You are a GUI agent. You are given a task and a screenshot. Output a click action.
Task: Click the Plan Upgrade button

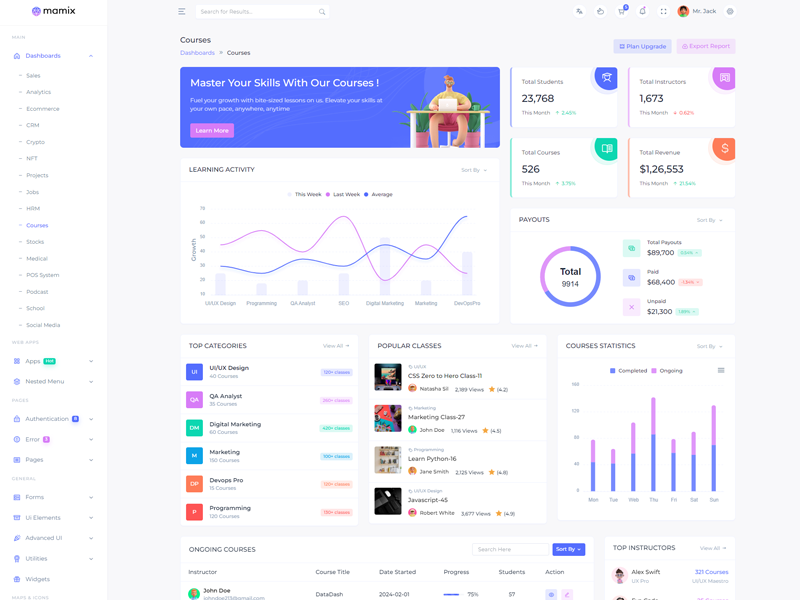(642, 46)
